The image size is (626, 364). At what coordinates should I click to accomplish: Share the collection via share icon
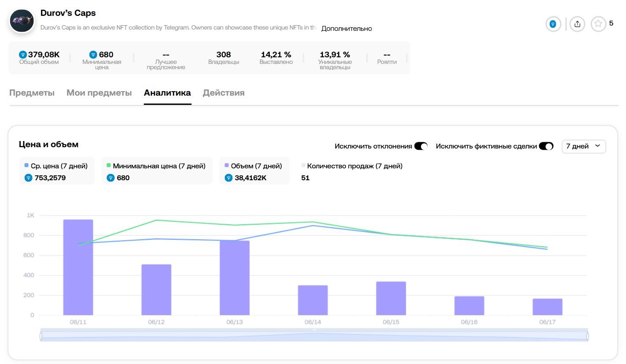(x=578, y=24)
